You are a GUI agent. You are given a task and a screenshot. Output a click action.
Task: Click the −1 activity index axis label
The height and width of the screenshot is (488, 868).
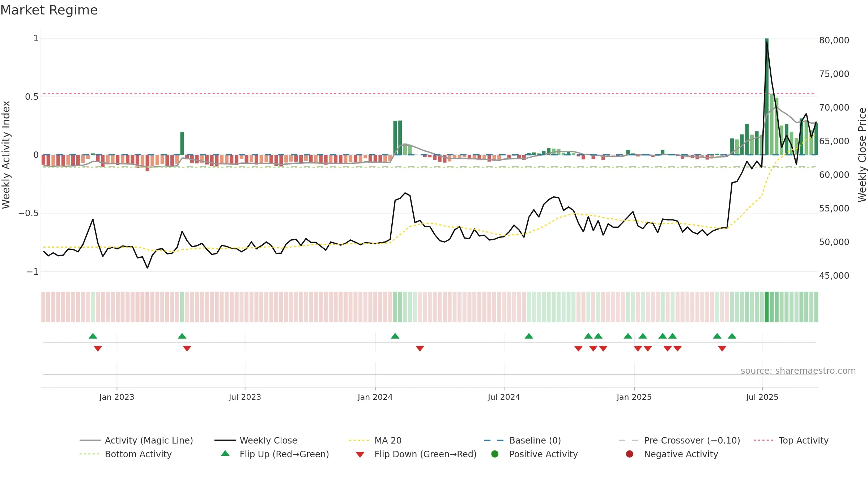click(32, 271)
